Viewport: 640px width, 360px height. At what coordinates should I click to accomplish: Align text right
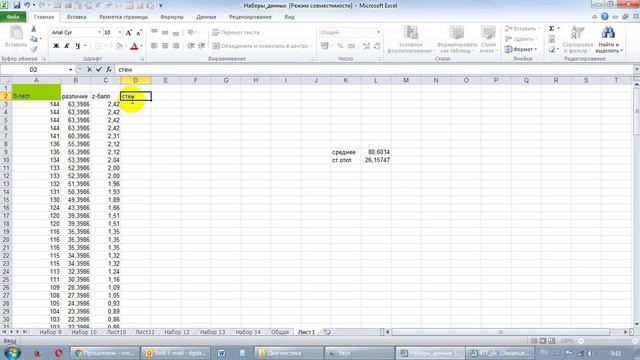(x=176, y=46)
